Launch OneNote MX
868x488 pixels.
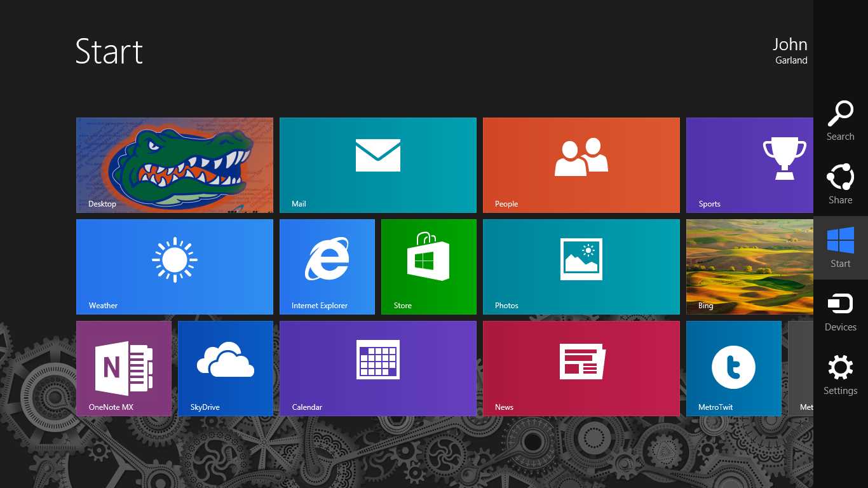[123, 368]
